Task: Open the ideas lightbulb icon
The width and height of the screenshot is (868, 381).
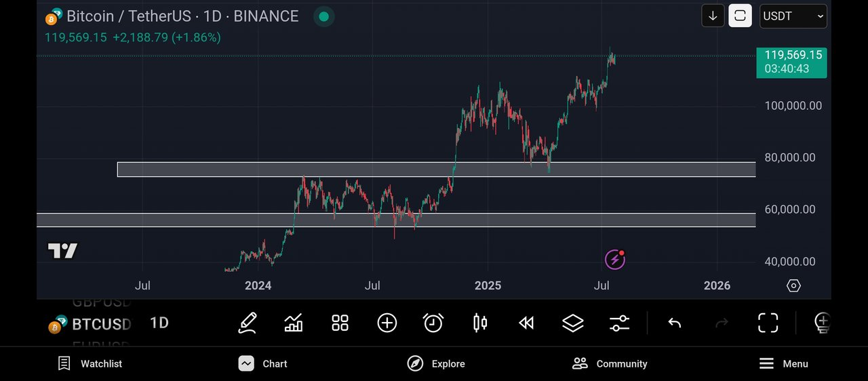Action: tap(822, 323)
